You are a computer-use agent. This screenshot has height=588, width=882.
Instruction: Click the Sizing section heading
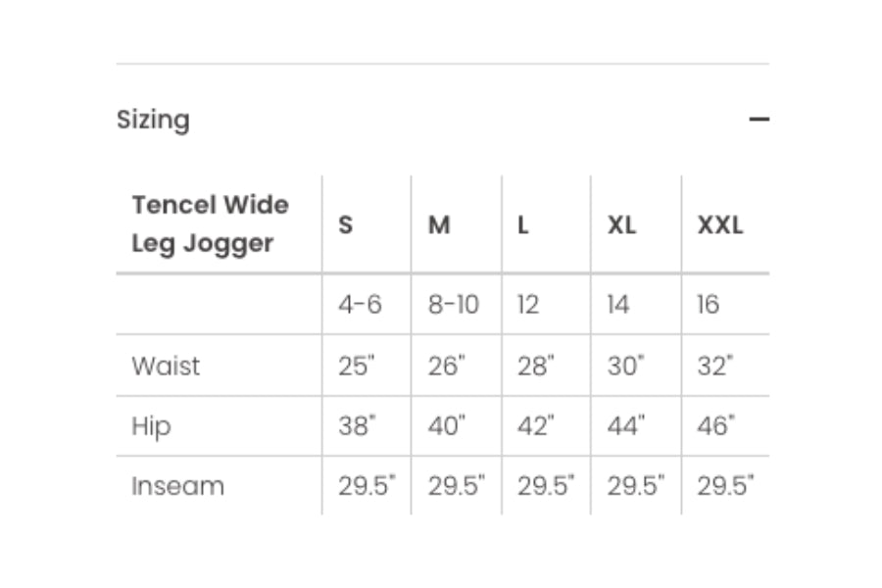coord(153,120)
